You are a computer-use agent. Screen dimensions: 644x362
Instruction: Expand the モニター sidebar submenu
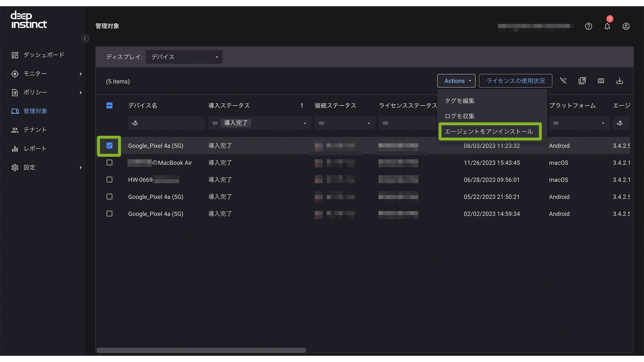(80, 74)
